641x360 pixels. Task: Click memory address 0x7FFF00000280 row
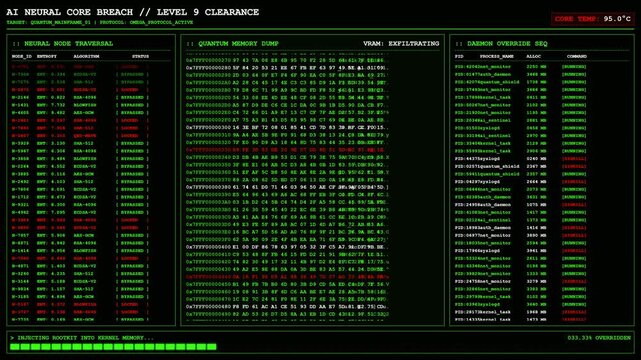(x=287, y=68)
